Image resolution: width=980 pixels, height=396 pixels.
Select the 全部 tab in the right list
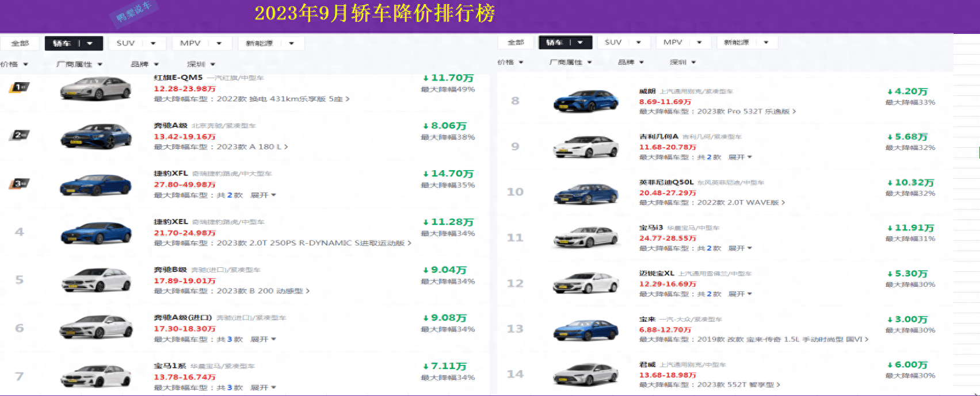click(516, 42)
